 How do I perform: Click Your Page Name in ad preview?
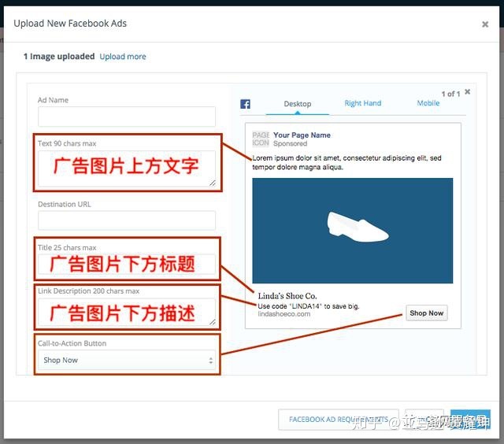click(x=302, y=135)
